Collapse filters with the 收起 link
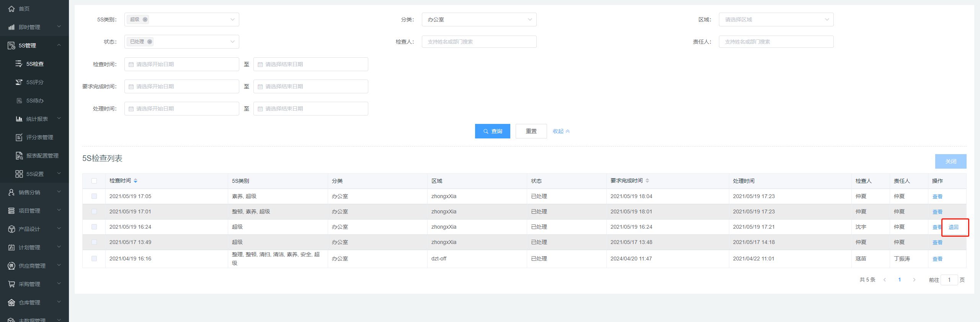The image size is (980, 322). click(561, 131)
